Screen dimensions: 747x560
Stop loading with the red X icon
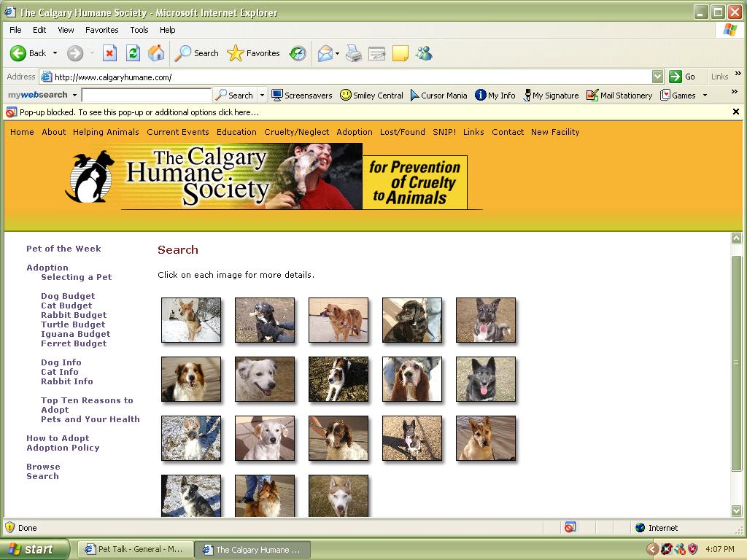(x=109, y=53)
